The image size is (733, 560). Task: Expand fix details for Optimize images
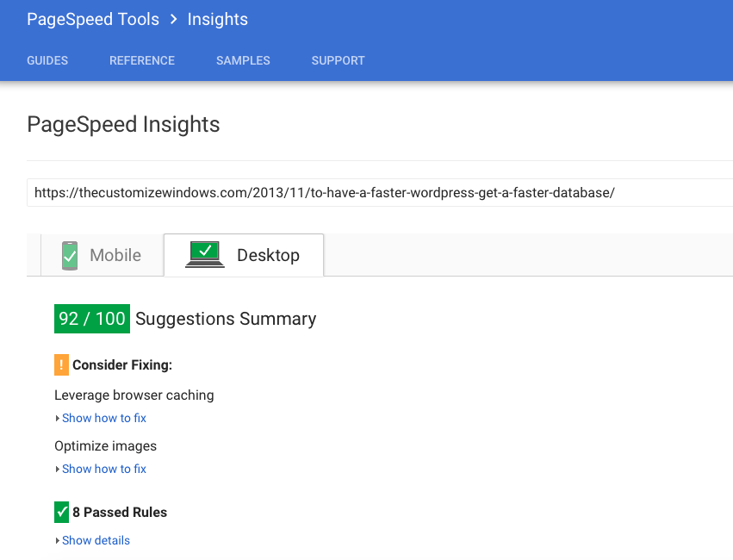pos(103,469)
